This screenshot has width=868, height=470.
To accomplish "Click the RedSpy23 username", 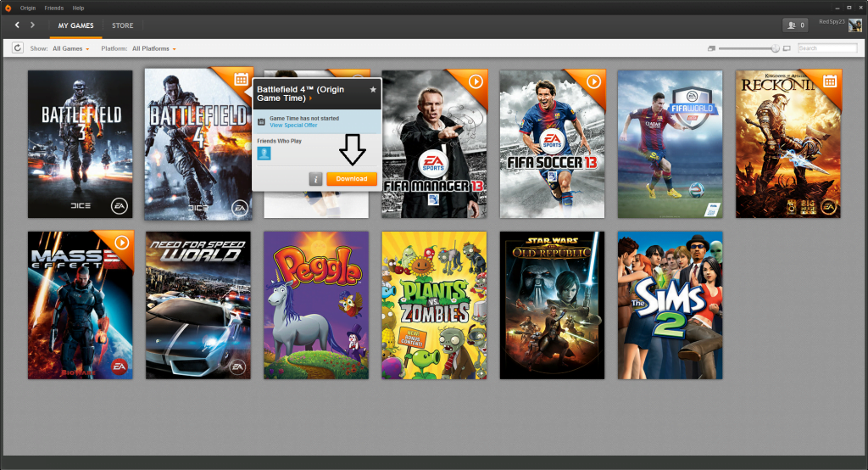I will coord(832,21).
